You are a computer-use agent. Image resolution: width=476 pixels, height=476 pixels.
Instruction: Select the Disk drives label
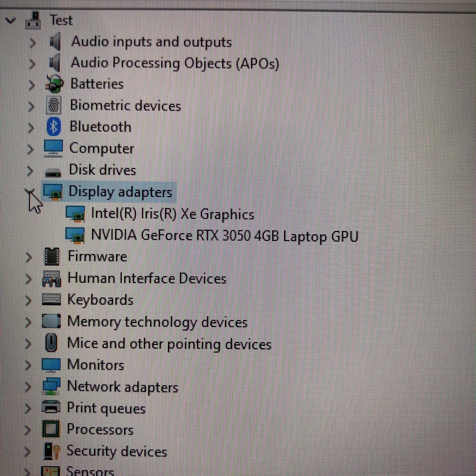[x=102, y=170]
